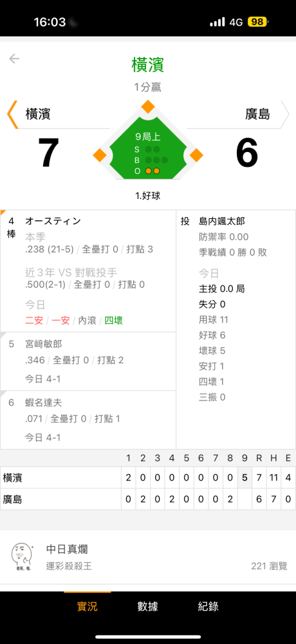The width and height of the screenshot is (296, 644).
Task: Tap the 中日真爛 user avatar
Action: point(22,557)
